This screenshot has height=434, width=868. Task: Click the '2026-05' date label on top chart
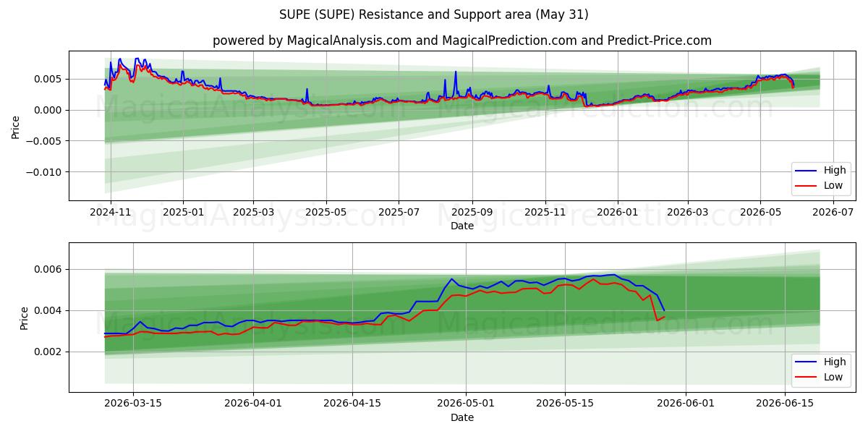pos(760,212)
